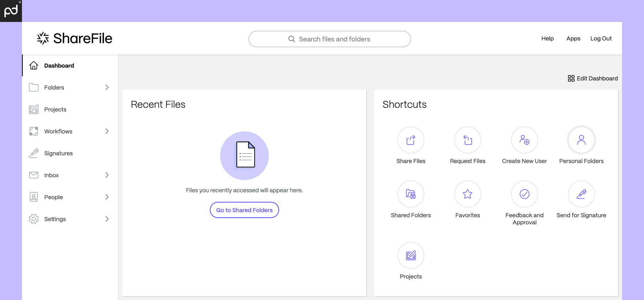Viewport: 644px width, 300px height.
Task: Click the Create New User label
Action: (x=524, y=161)
